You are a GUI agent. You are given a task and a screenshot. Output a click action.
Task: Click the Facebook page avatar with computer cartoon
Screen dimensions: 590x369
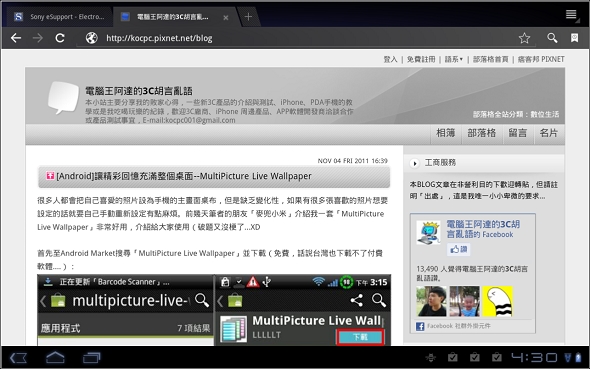pyautogui.click(x=429, y=233)
